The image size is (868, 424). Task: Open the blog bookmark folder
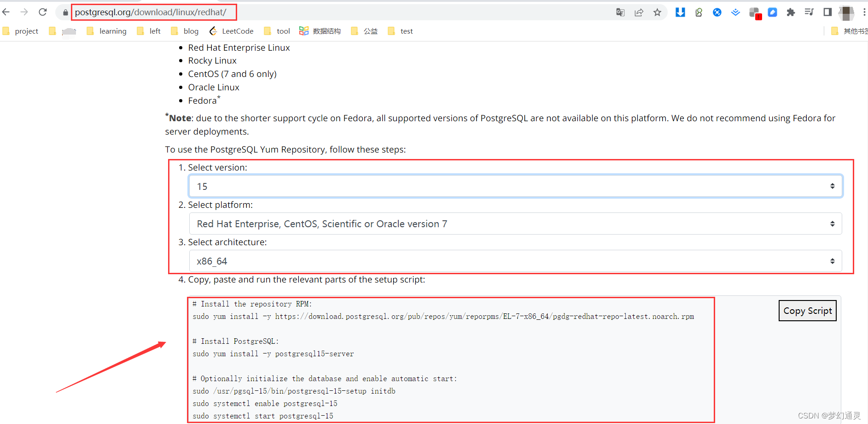[x=185, y=31]
